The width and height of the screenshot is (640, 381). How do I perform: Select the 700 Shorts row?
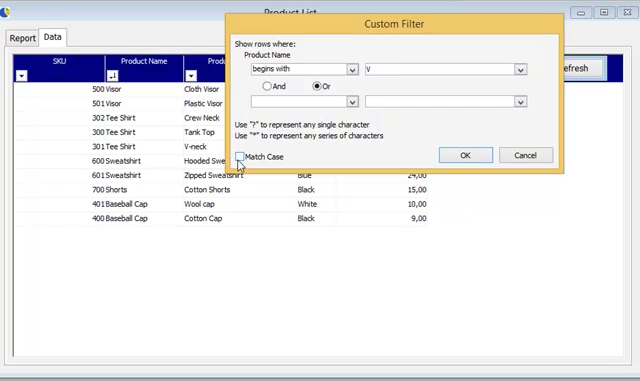220,189
